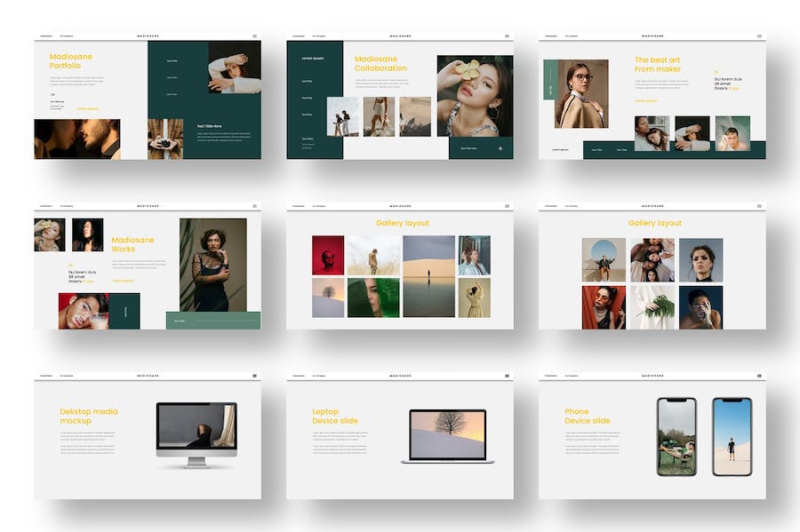Screen dimensions: 800x532
Task: Click MacBook laptop mockup with tree photo
Action: [448, 434]
